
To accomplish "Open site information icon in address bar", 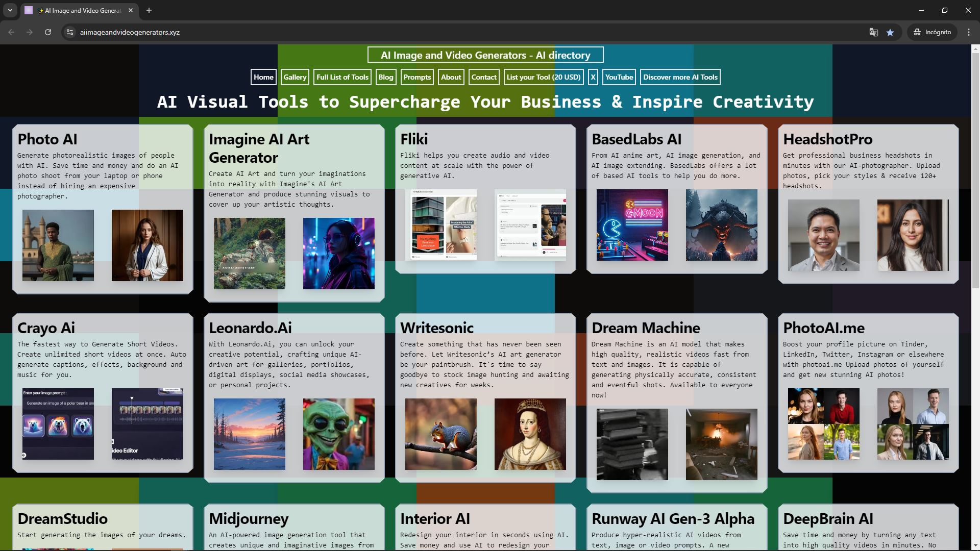I will [70, 32].
